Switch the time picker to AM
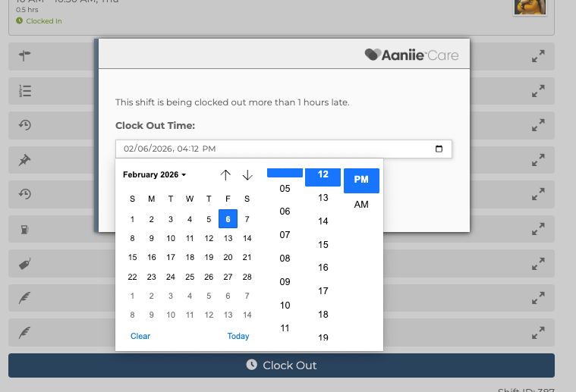 tap(361, 205)
